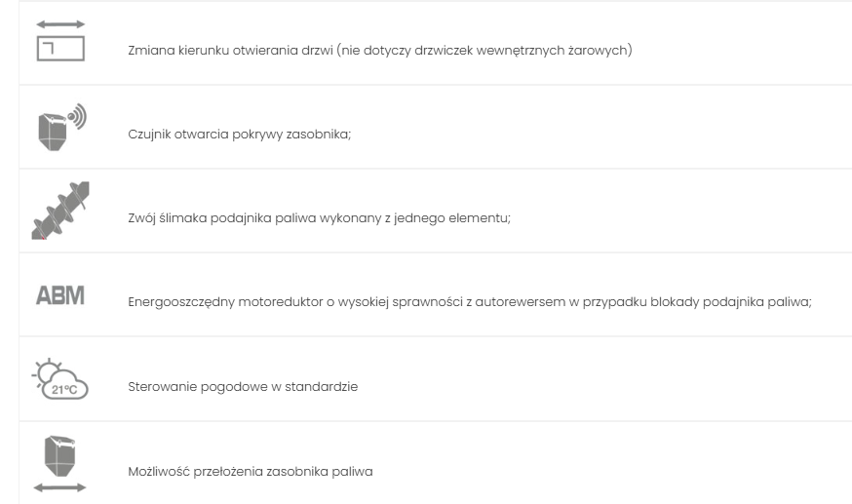Click the fuel hopper relocation icon
The image size is (852, 504).
click(x=59, y=458)
